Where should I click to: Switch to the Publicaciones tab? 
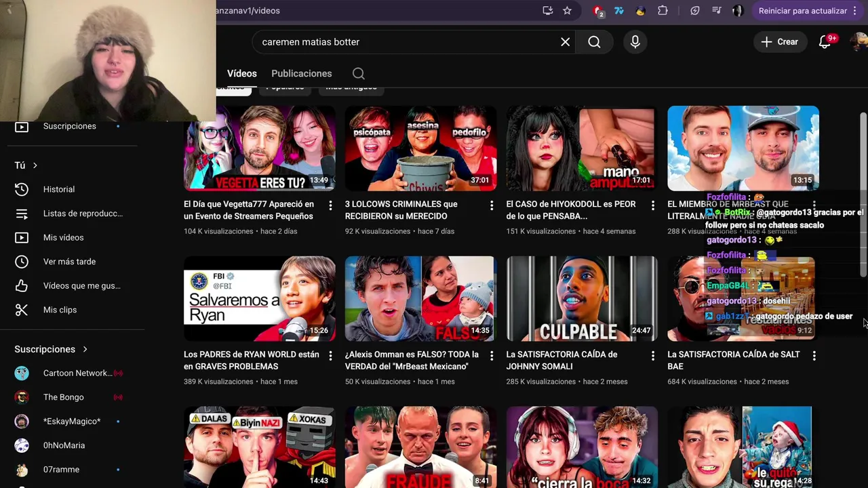click(x=302, y=73)
